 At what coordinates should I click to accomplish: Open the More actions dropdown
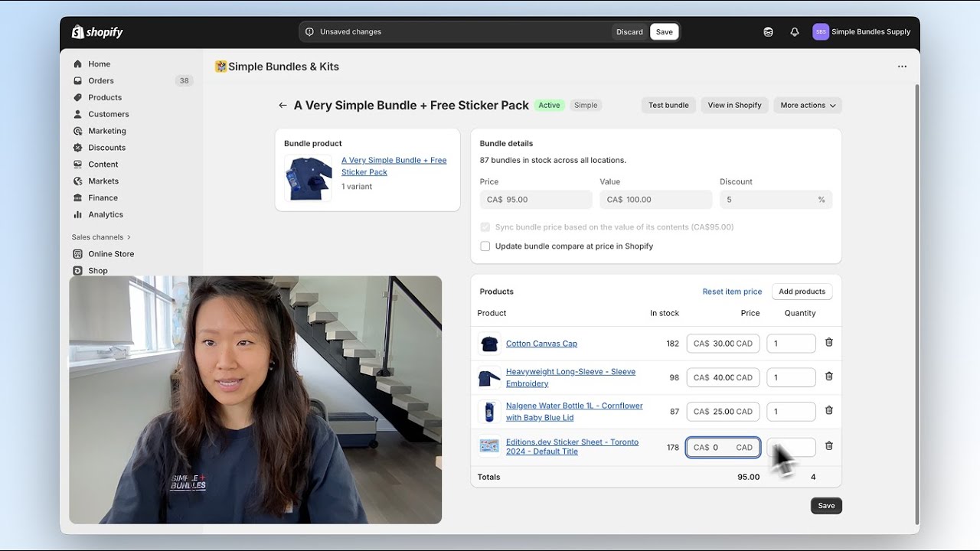pos(808,106)
